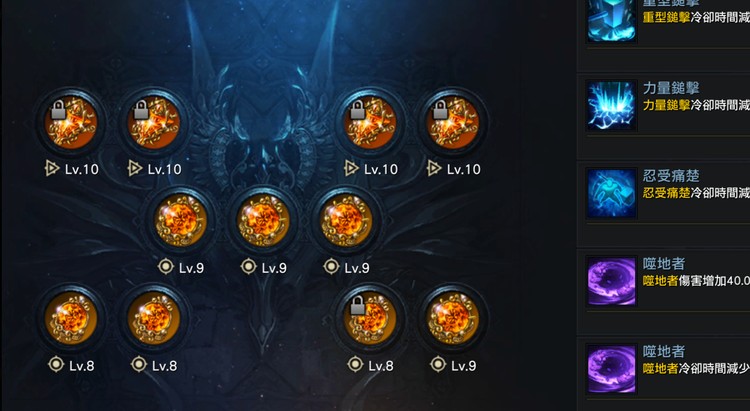Viewport: 750px width, 411px height.
Task: Click the 力量鎚擊 lightning skill icon
Action: (611, 105)
